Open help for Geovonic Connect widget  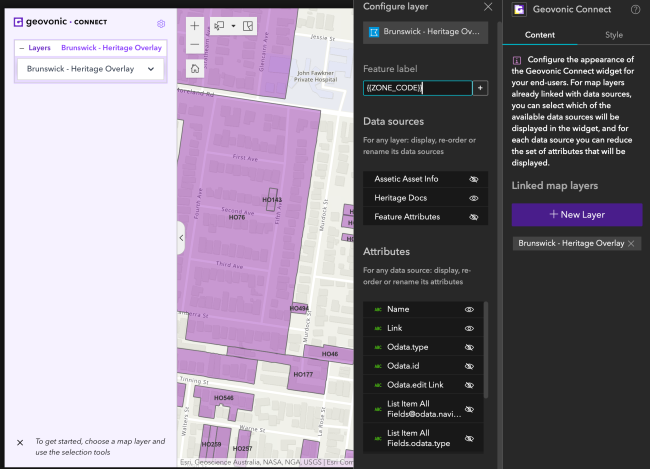pyautogui.click(x=635, y=10)
